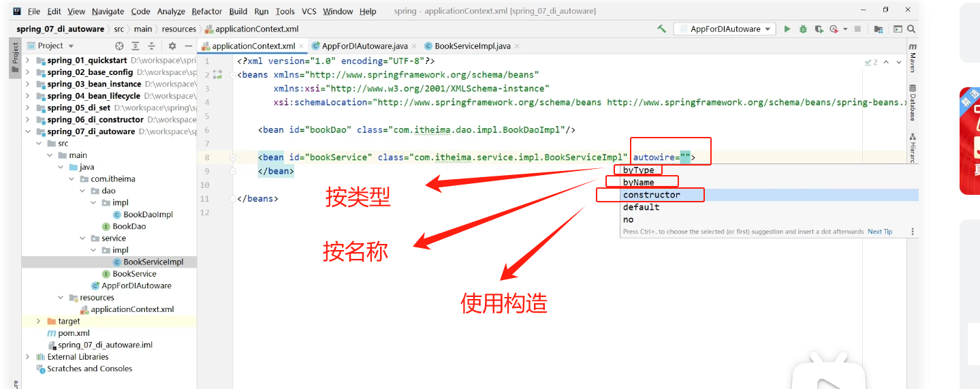Open the Maven tool window
This screenshot has width=980, height=389.
[913, 57]
